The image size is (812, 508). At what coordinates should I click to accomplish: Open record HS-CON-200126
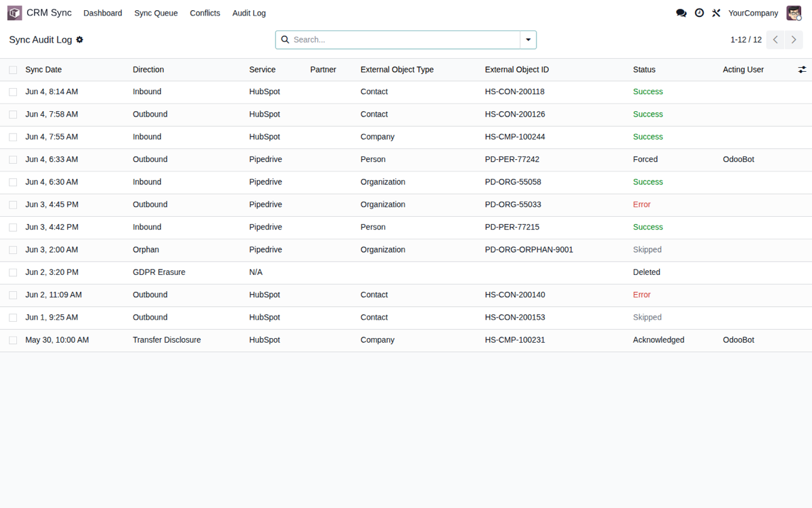point(515,114)
